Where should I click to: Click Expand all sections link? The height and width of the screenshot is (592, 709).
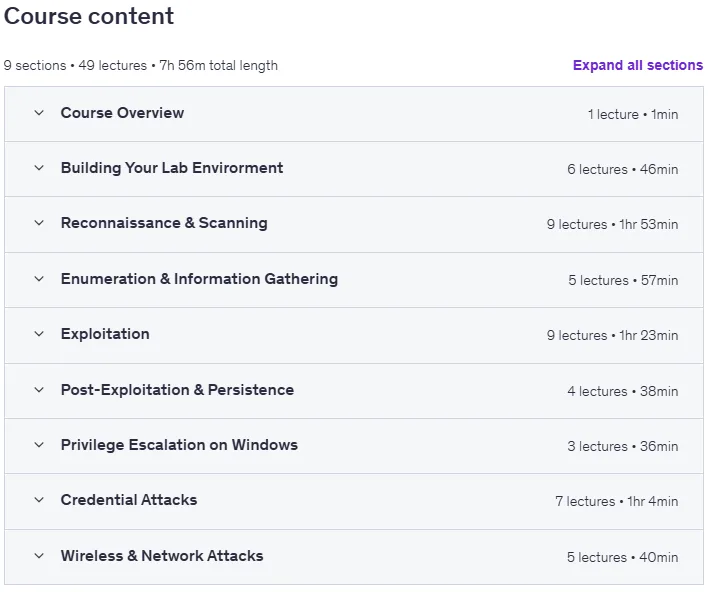coord(638,65)
